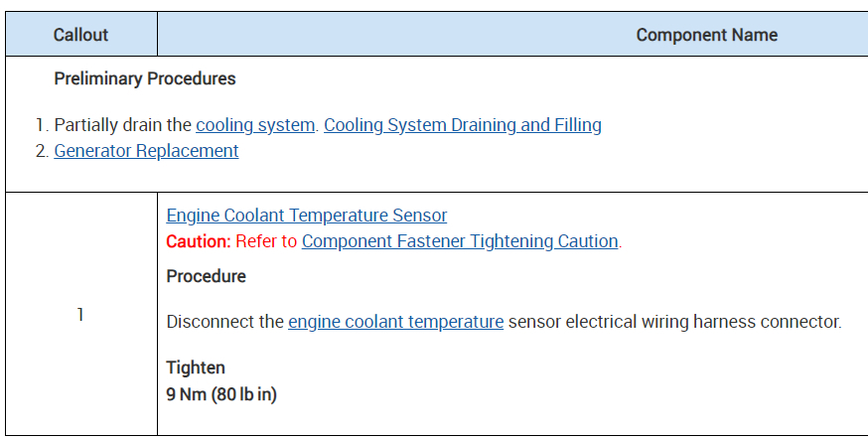Open Component Fastener Tightening Caution link

[x=460, y=241]
